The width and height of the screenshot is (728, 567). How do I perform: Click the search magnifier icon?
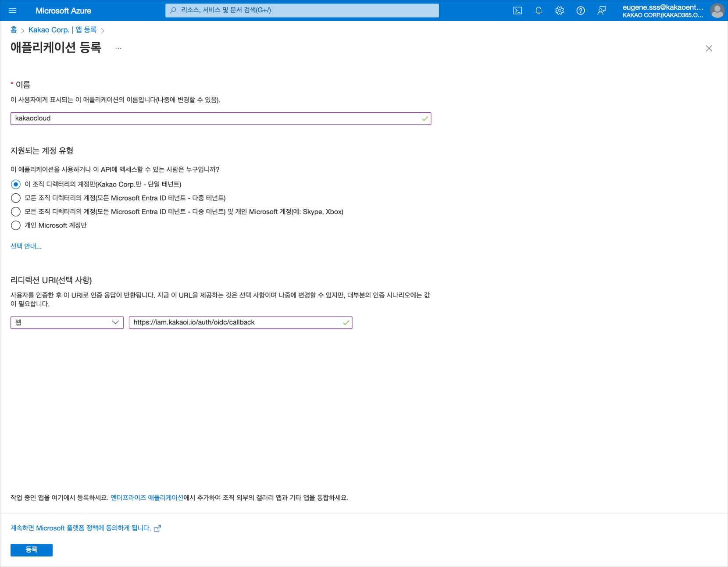[173, 10]
